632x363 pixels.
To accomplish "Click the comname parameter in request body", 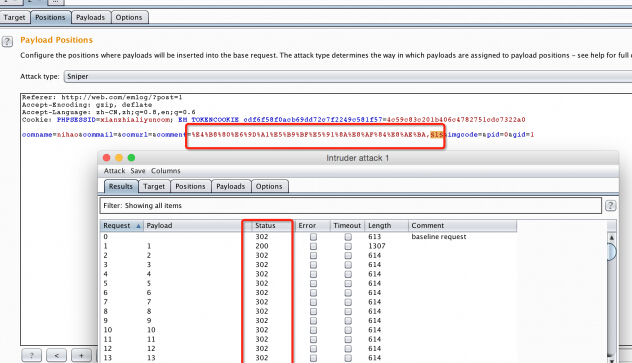I will pos(37,135).
